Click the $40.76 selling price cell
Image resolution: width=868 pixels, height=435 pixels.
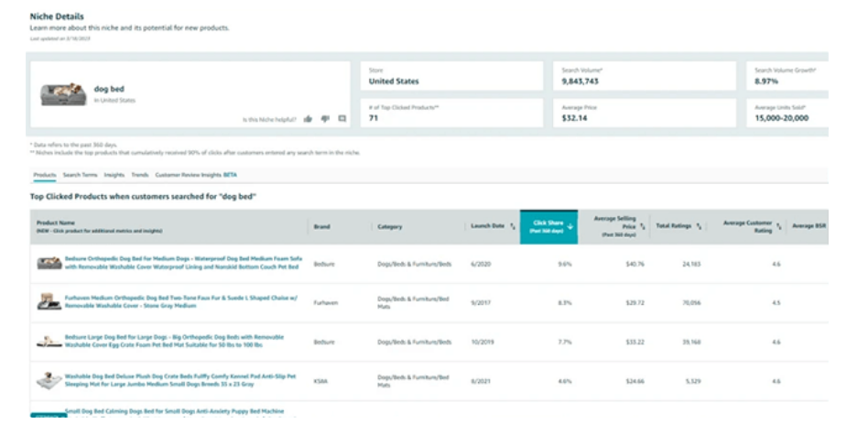coord(635,264)
